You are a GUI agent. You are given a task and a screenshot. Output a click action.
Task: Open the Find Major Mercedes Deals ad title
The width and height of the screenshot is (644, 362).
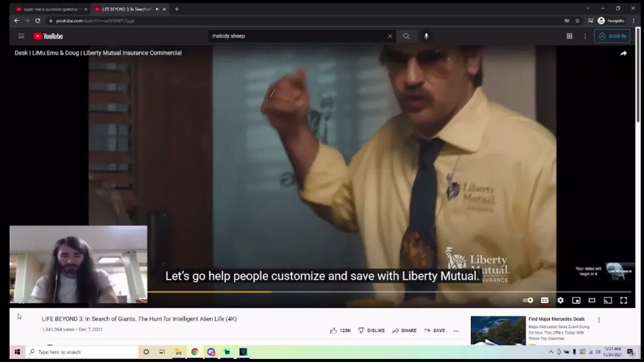556,319
